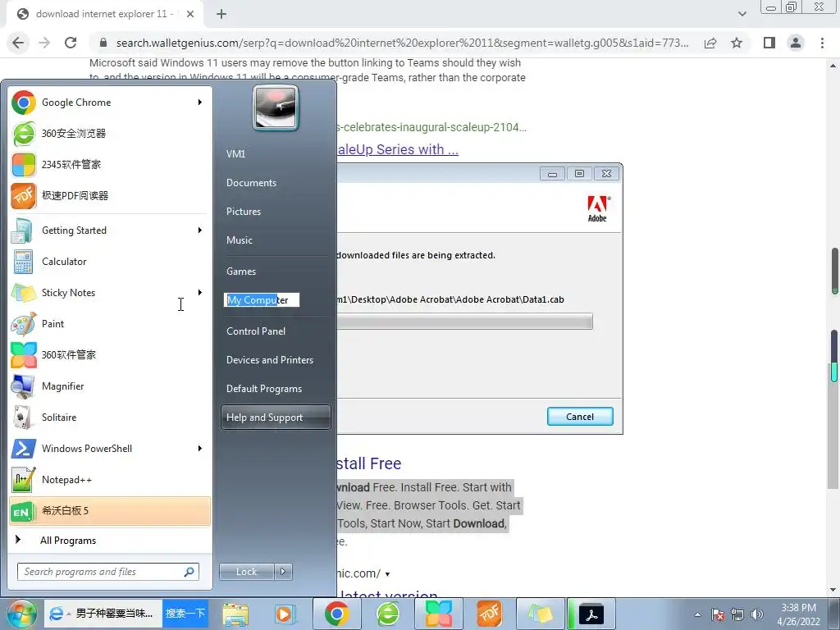
Task: Open a new Chrome tab
Action: tap(221, 14)
